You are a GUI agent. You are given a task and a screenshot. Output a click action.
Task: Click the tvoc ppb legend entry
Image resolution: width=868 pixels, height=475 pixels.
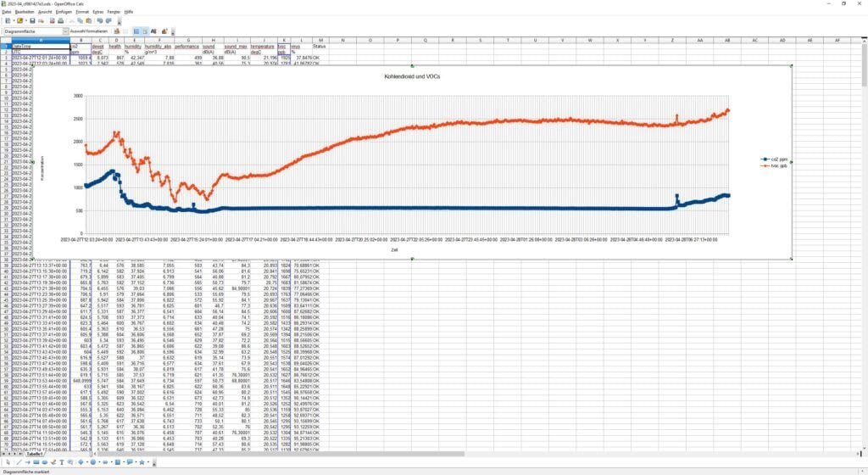(775, 165)
